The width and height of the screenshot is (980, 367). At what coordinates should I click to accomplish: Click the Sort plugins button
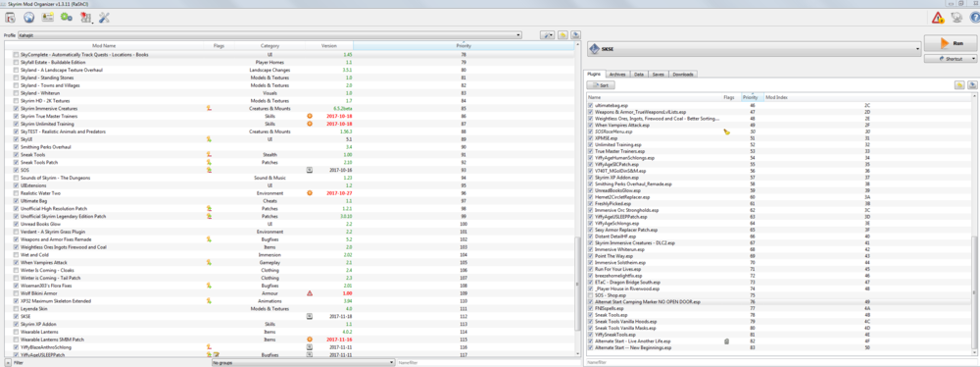click(x=602, y=84)
